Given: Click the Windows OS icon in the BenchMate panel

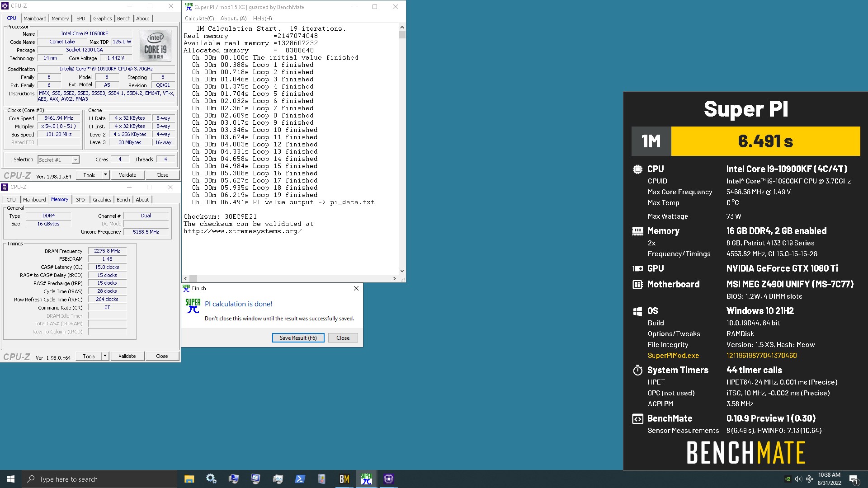Looking at the screenshot, I should tap(637, 311).
